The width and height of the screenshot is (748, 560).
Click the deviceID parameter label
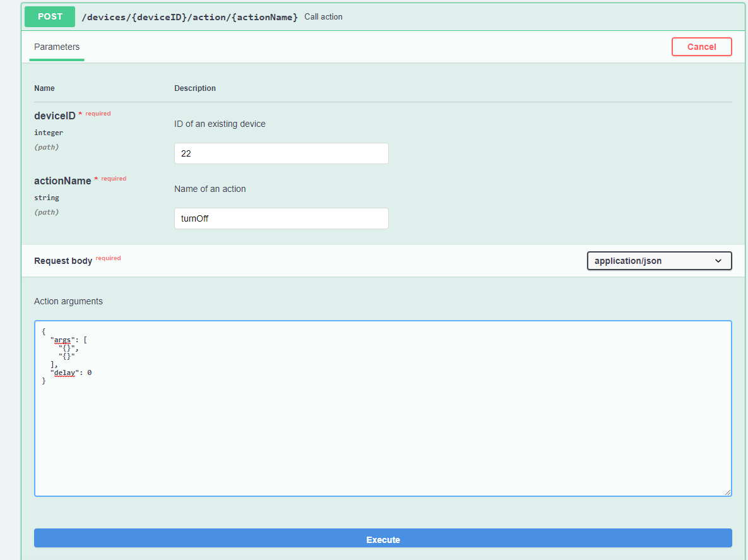point(55,116)
